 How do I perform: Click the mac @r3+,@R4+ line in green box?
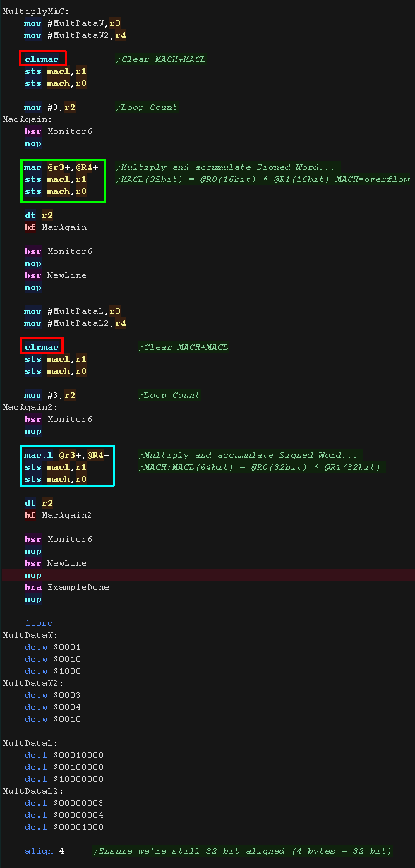click(x=61, y=167)
